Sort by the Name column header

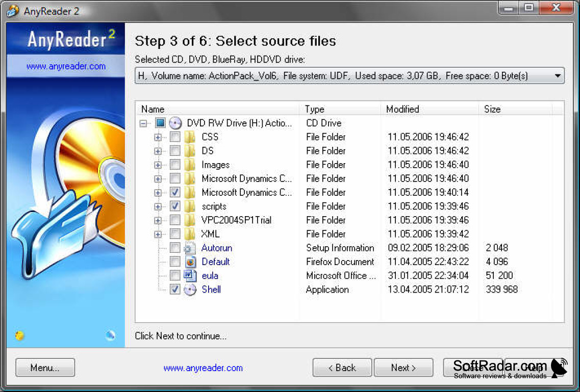click(217, 109)
